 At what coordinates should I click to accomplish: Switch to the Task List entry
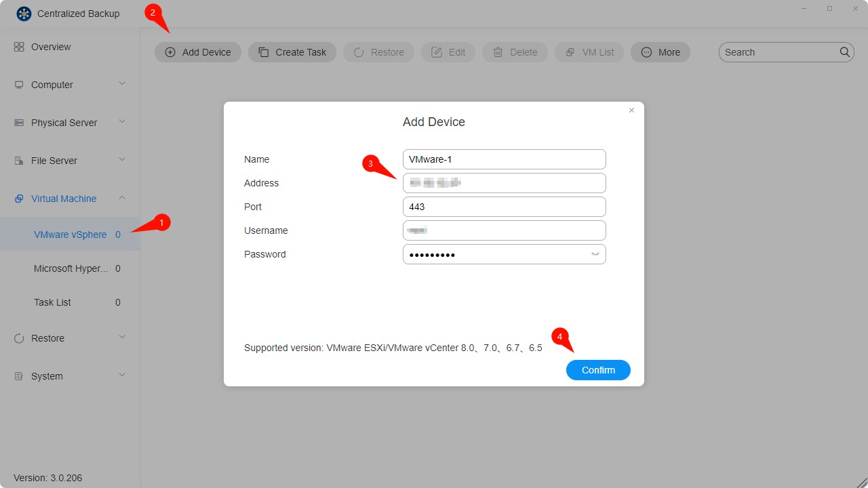pos(52,302)
